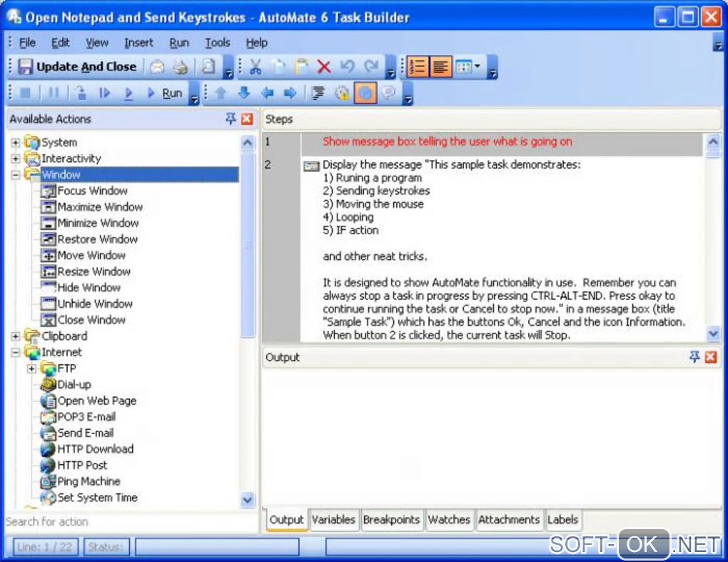728x562 pixels.
Task: Click the Paste clipboard icon
Action: tap(301, 67)
